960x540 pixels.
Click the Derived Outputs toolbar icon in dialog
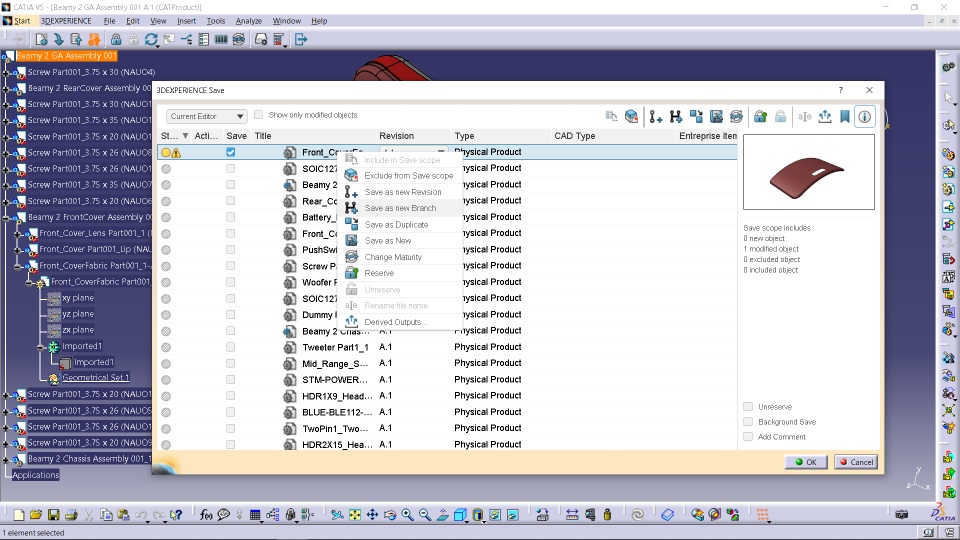825,116
